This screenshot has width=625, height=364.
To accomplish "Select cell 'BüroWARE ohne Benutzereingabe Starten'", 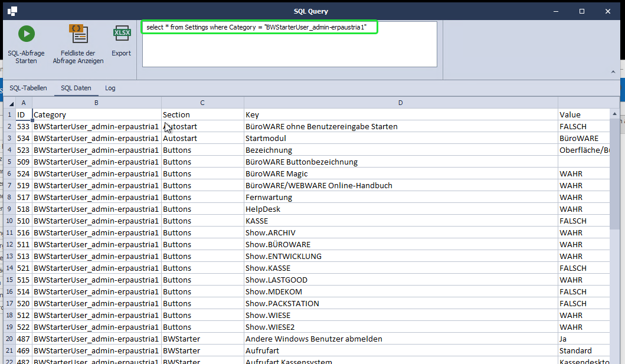I will pyautogui.click(x=401, y=127).
